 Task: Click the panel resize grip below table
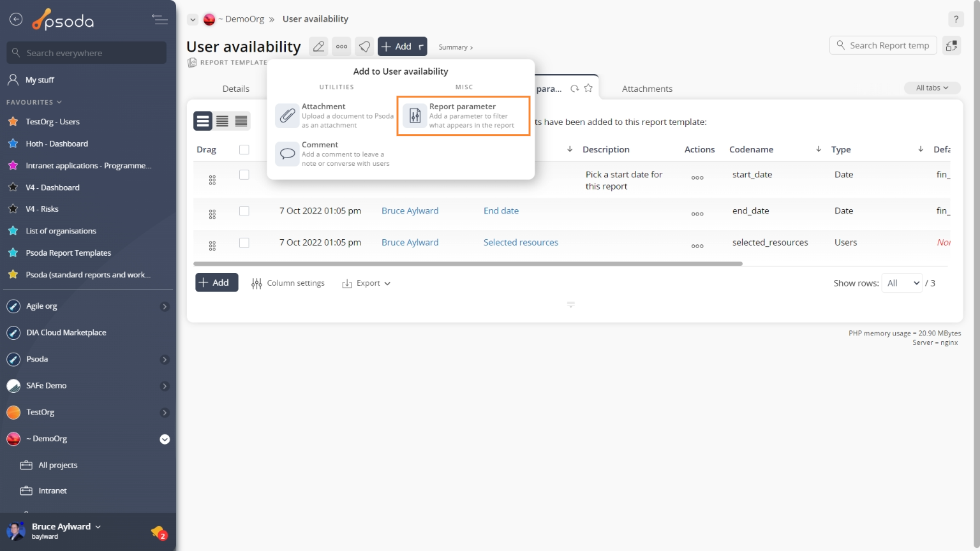tap(571, 305)
